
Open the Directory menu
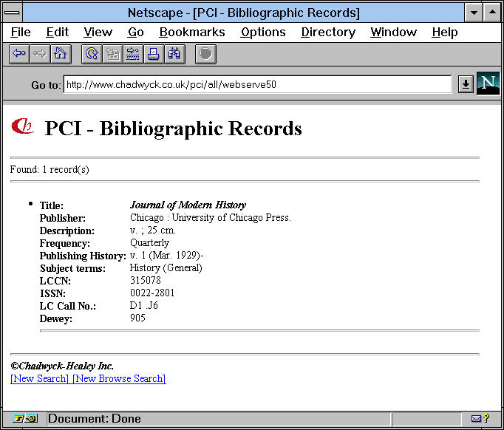(328, 32)
